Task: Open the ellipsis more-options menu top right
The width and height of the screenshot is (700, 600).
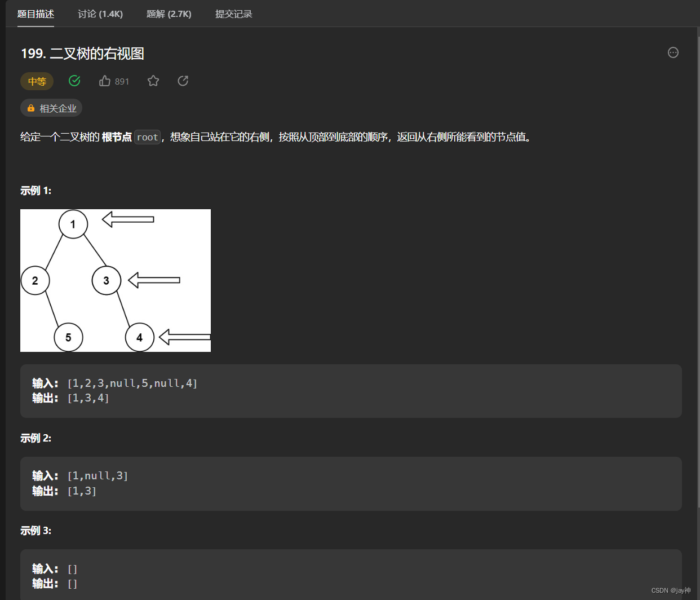Action: (673, 52)
